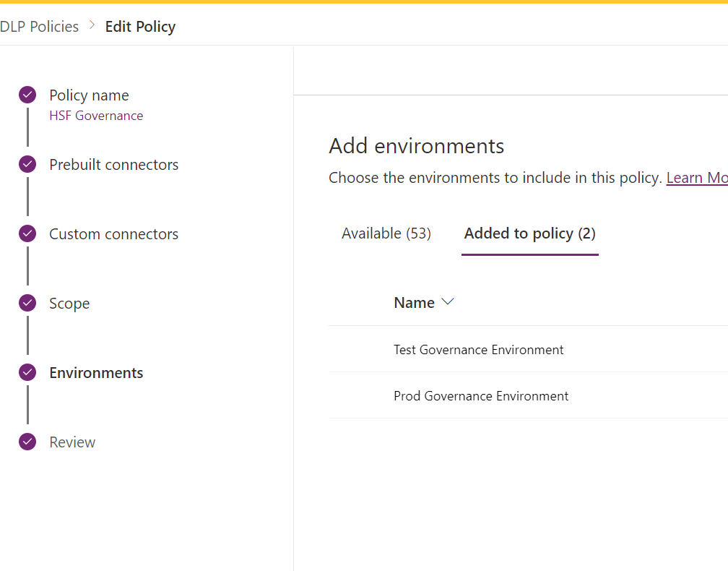728x571 pixels.
Task: Click the Custom connectors step circle icon
Action: pyautogui.click(x=27, y=233)
